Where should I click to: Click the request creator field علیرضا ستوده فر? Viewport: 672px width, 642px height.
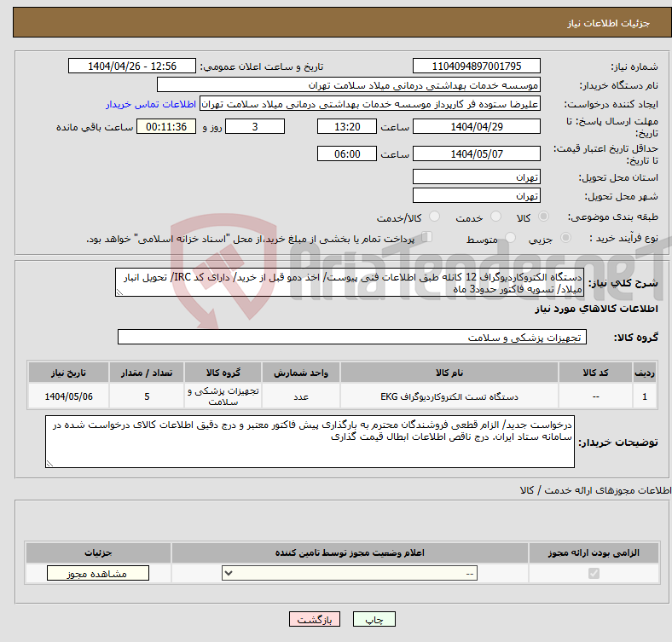click(x=370, y=104)
